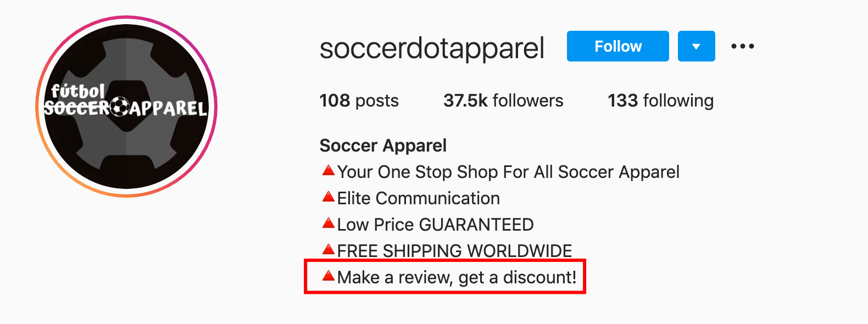868x324 pixels.
Task: Click the 'fútbol' text in the logo
Action: (77, 91)
